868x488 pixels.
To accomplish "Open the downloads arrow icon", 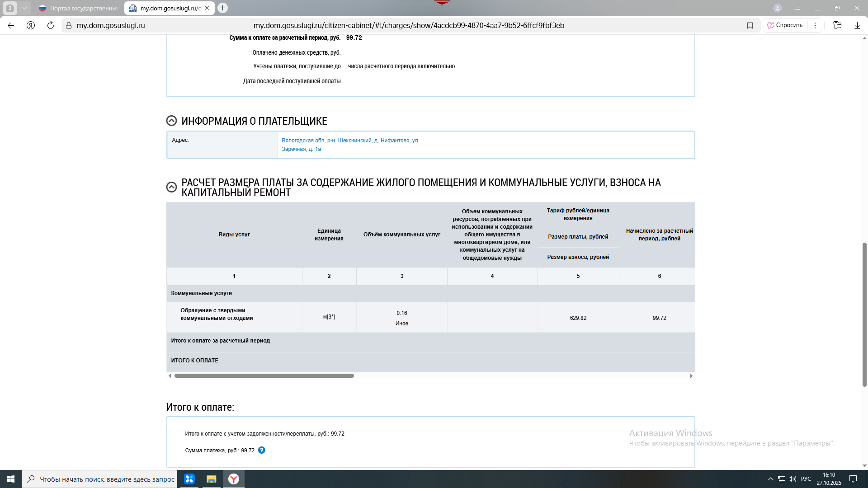I will pyautogui.click(x=857, y=25).
